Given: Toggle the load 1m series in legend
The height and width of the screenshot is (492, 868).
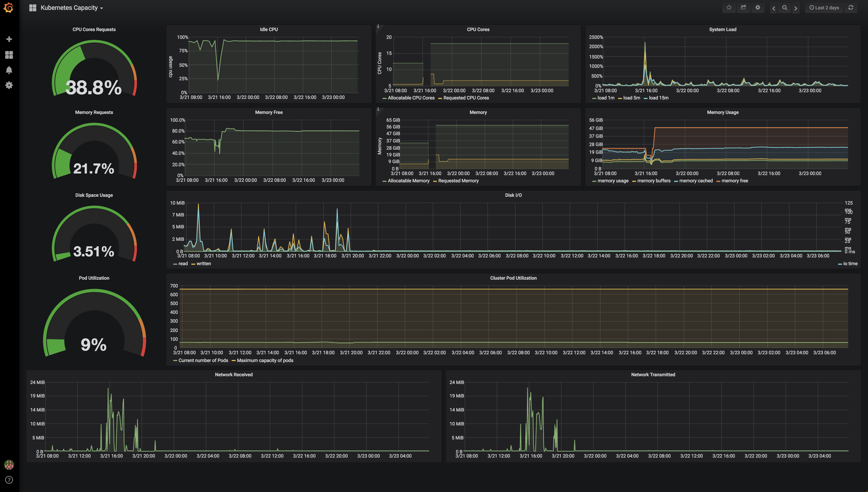Looking at the screenshot, I should coord(606,98).
